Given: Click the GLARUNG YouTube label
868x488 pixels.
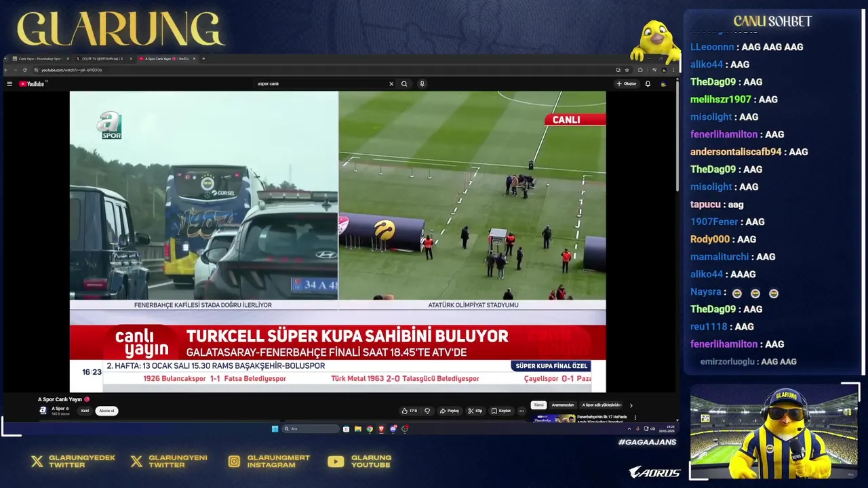Looking at the screenshot, I should point(371,462).
